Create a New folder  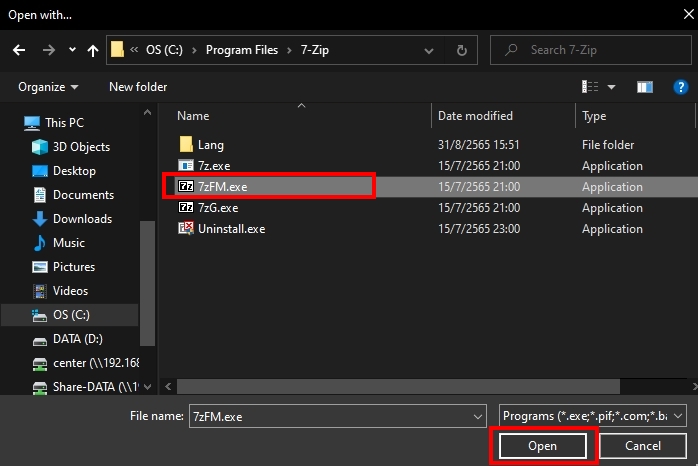(138, 87)
